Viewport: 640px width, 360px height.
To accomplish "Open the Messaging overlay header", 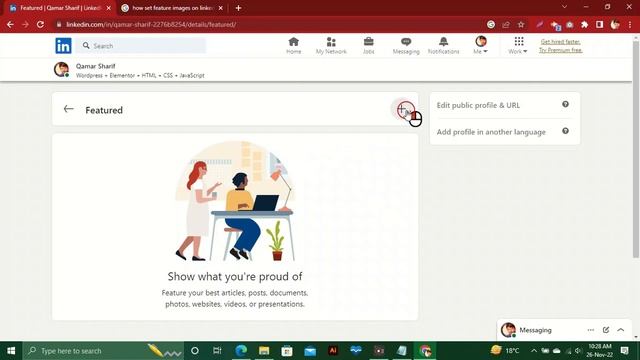I will (535, 330).
